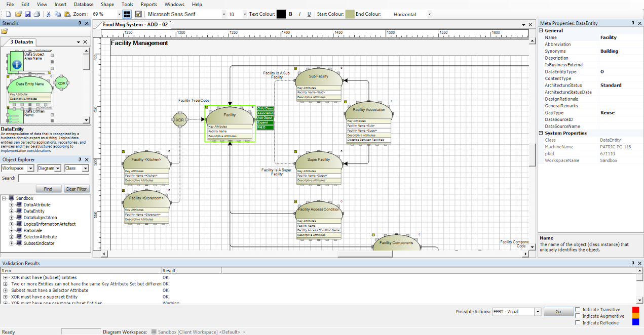The width and height of the screenshot is (644, 335).
Task: Check Indicate Transitive checkbox
Action: pos(578,310)
